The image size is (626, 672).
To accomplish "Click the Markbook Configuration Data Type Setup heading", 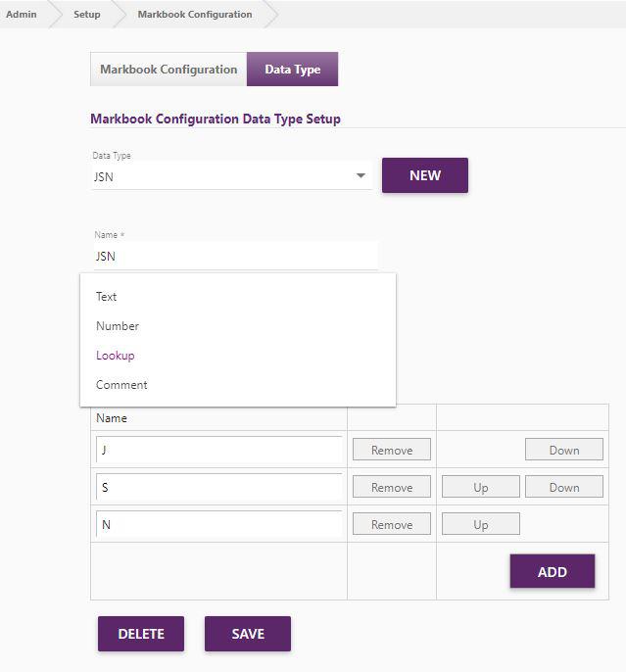I will point(216,119).
